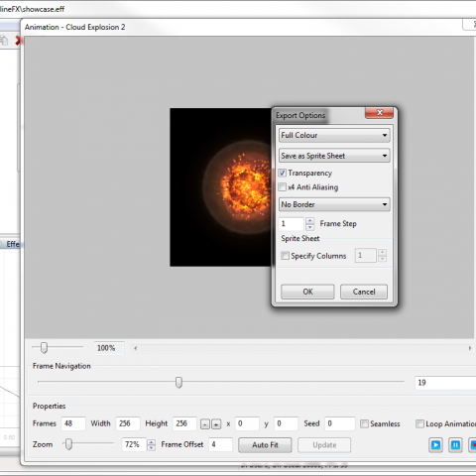Enable the Specify Columns checkbox
This screenshot has width=476, height=476.
coord(285,256)
